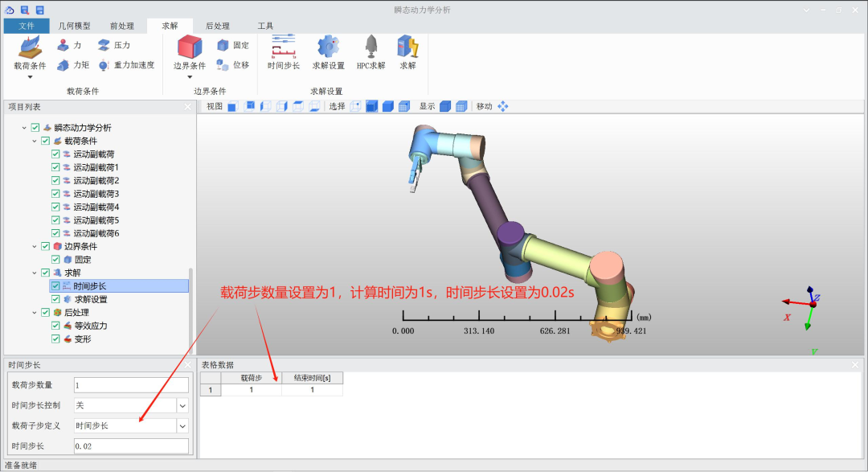Launch HPC求解 solver

point(371,52)
